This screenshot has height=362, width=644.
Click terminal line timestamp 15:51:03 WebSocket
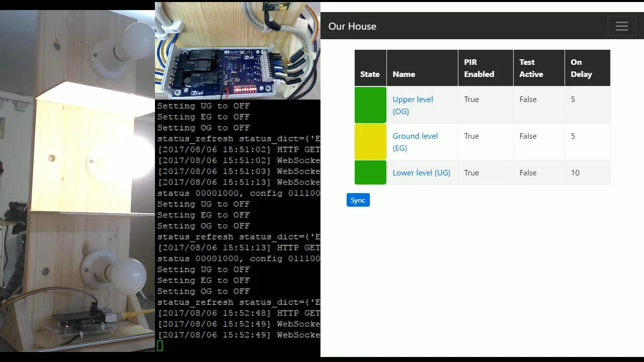[238, 171]
